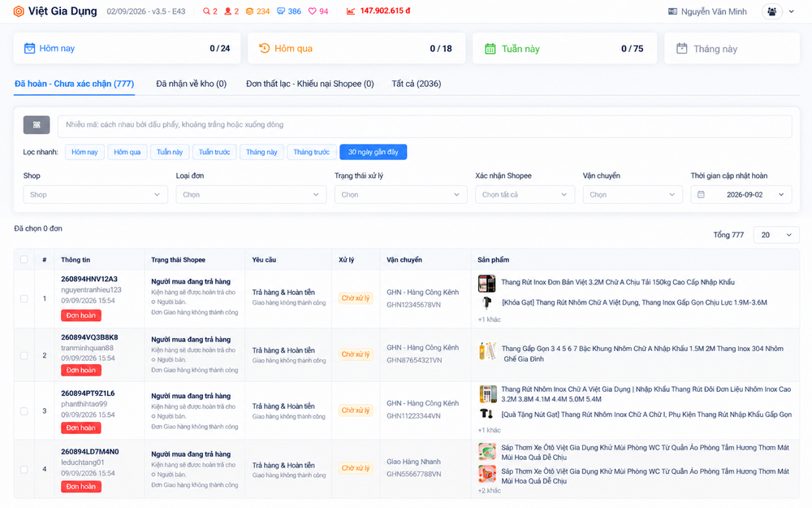Screen dimensions: 812x508
Task: Click the calendar icon in Tuần này card
Action: coord(490,49)
